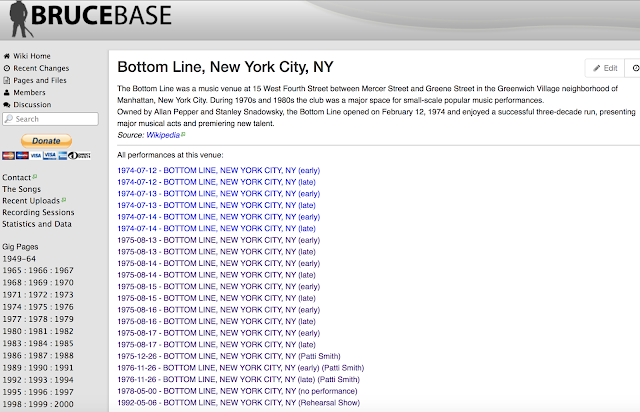
Task: Open 1992-05-06 Rehearsal Show entry
Action: pos(239,403)
